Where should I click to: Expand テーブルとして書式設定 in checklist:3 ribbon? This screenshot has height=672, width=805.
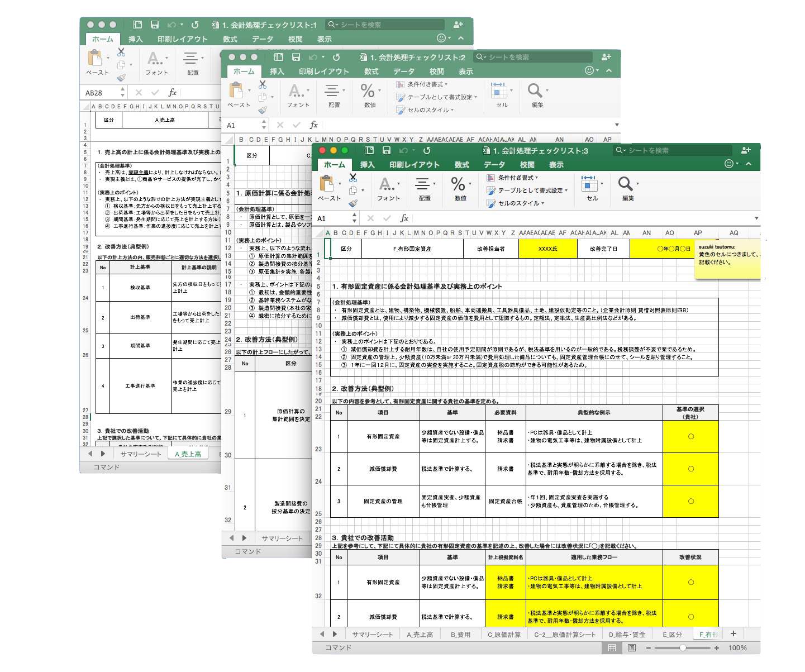[527, 190]
